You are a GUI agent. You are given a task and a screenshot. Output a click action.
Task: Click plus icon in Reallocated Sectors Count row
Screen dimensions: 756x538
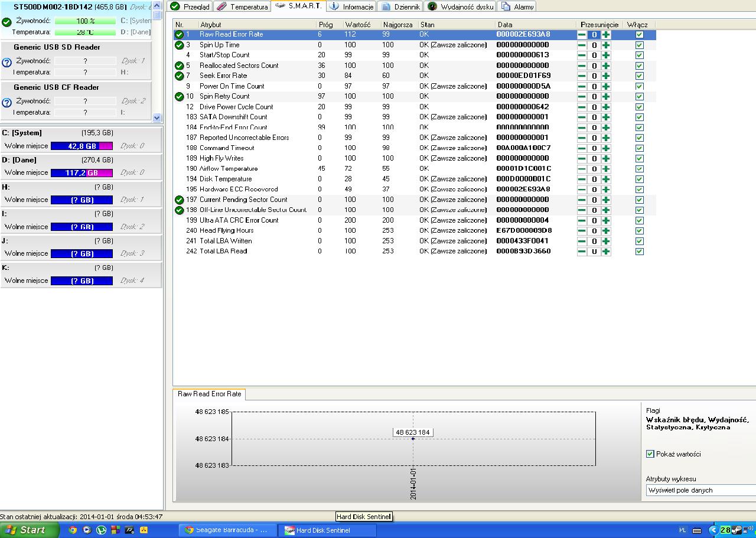(x=606, y=66)
